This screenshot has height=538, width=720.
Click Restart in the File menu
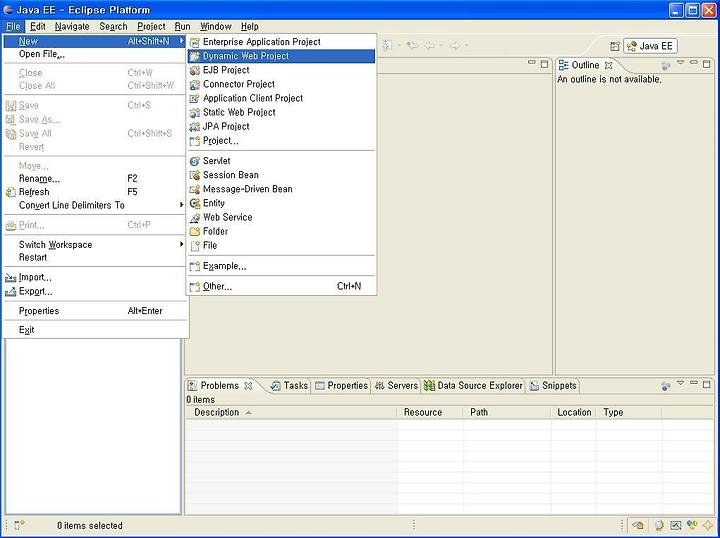94,258
